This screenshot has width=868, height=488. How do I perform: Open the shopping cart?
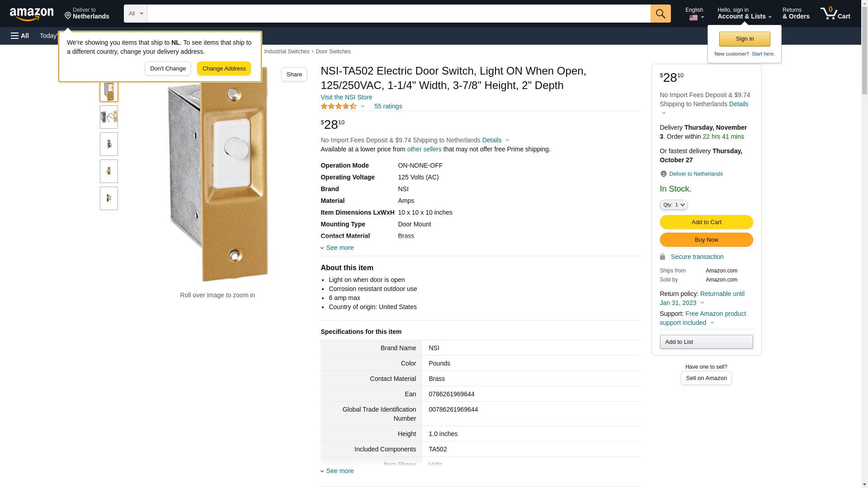[835, 14]
